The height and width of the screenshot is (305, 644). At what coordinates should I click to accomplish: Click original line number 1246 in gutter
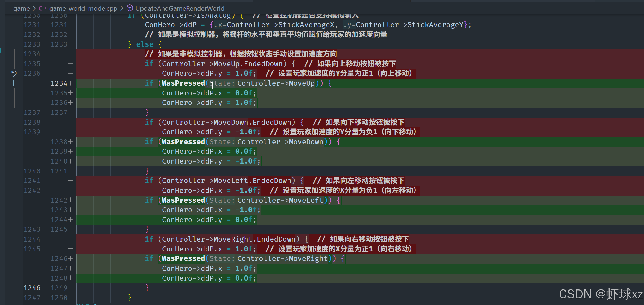(x=32, y=288)
